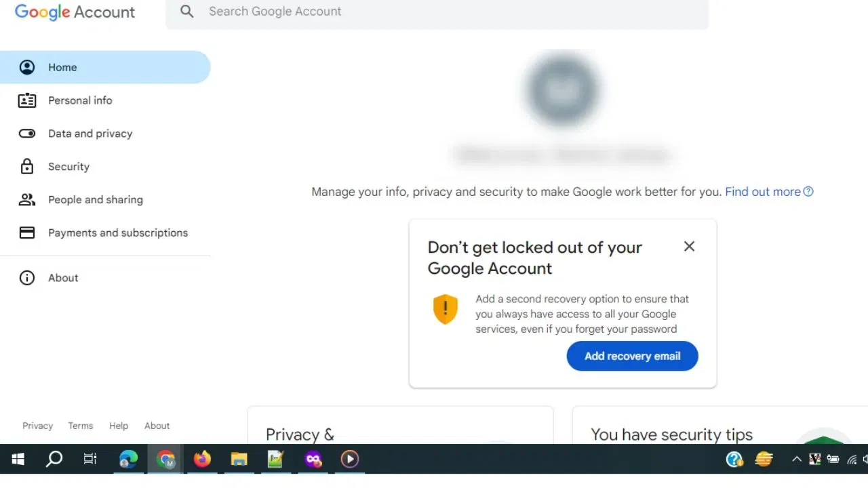Click the People and sharing icon
This screenshot has width=868, height=488.
pyautogui.click(x=27, y=200)
